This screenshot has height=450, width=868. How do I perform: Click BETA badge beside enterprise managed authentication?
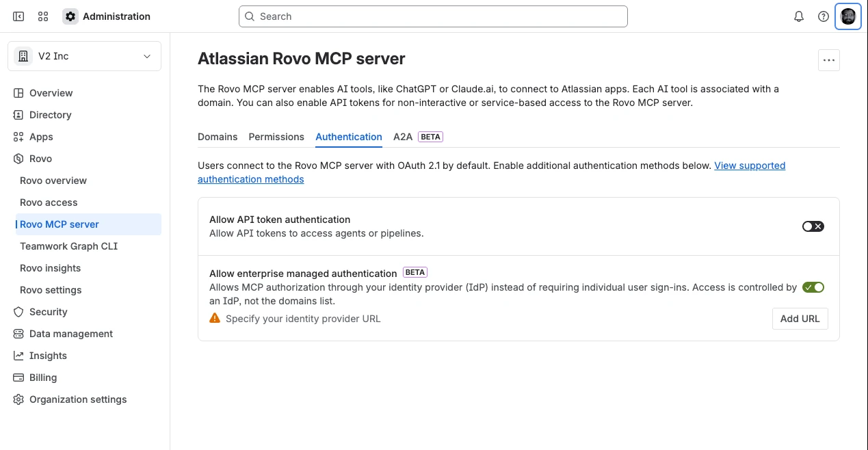(x=415, y=272)
